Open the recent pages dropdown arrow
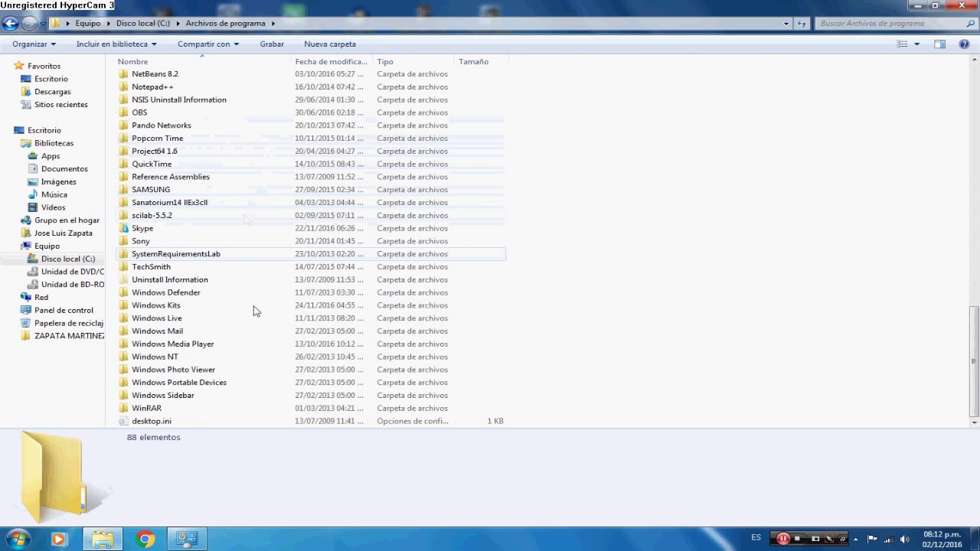 [42, 24]
